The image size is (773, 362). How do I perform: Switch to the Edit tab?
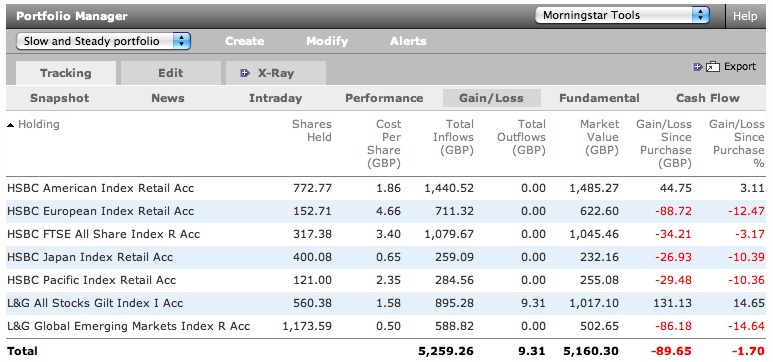[171, 73]
